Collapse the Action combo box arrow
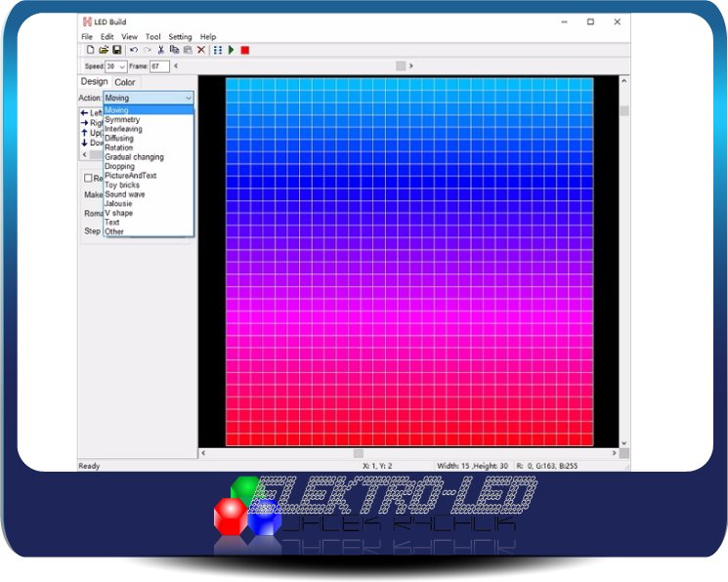 click(188, 98)
